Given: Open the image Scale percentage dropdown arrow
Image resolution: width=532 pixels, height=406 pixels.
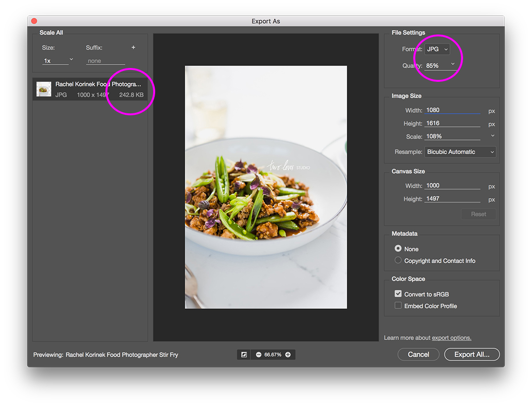Looking at the screenshot, I should coord(493,135).
